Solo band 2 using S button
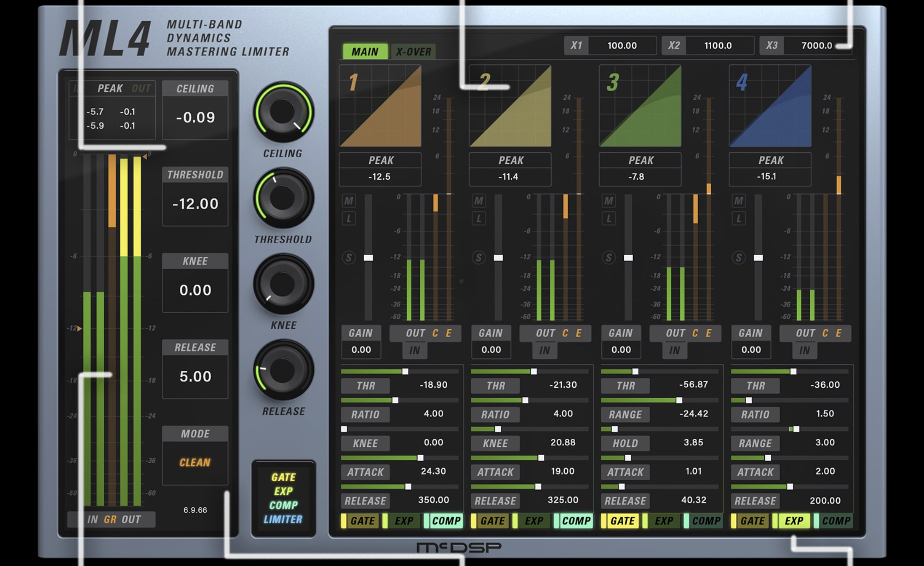Viewport: 924px width, 566px height. 479,258
